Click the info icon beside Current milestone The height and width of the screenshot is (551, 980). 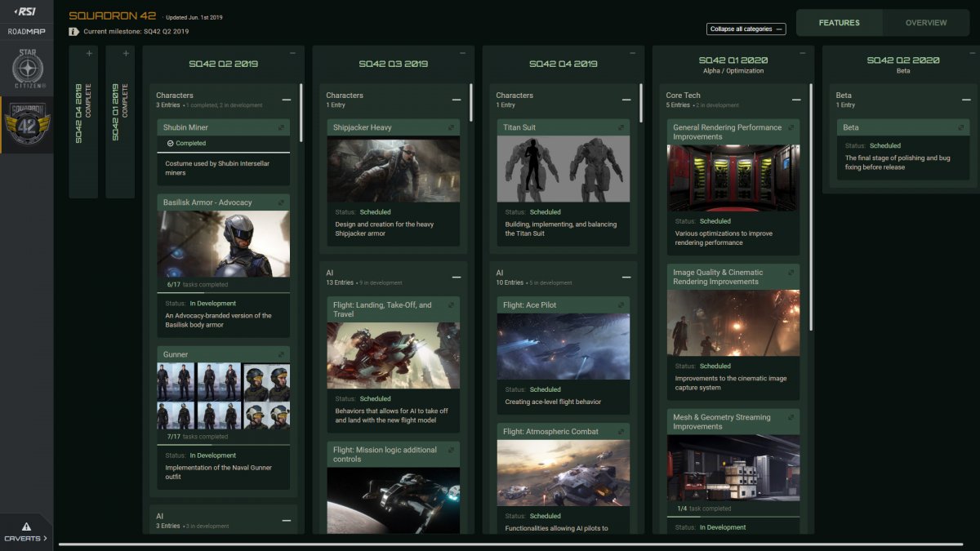74,31
